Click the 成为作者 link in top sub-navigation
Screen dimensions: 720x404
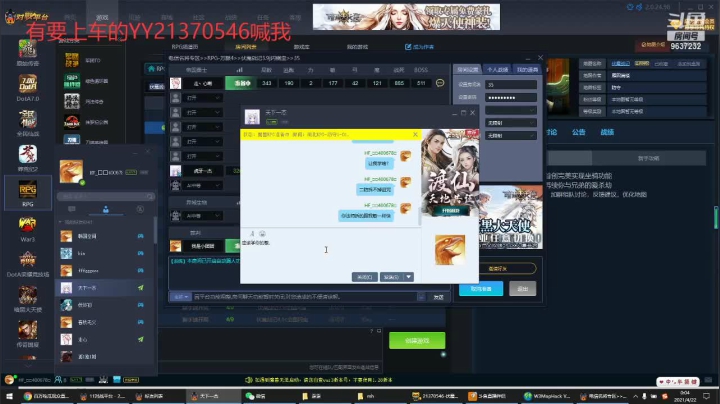point(419,47)
